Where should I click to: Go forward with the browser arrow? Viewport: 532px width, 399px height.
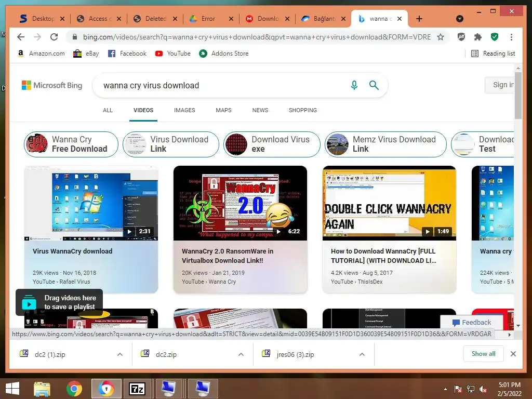click(37, 37)
